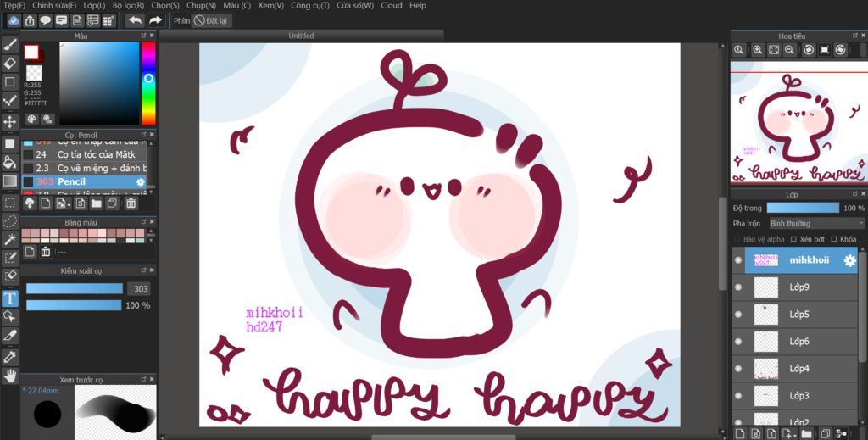Click the Undo arrow
Viewport: 868px width, 440px height.
pos(135,20)
